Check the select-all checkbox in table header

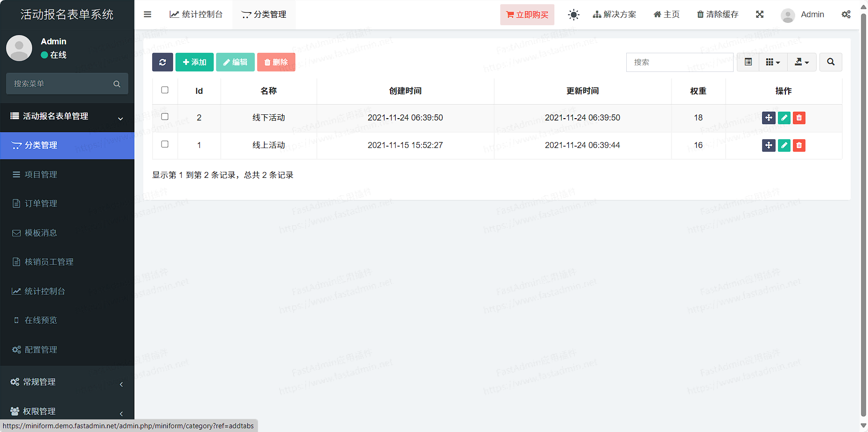pos(165,90)
